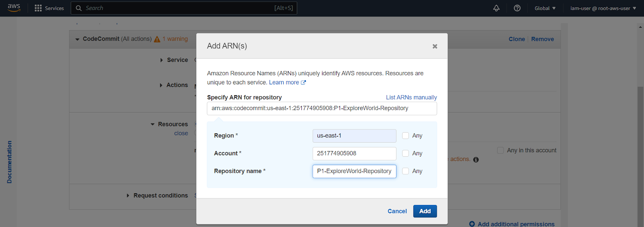
Task: Click the AWS logo home icon
Action: [x=14, y=8]
